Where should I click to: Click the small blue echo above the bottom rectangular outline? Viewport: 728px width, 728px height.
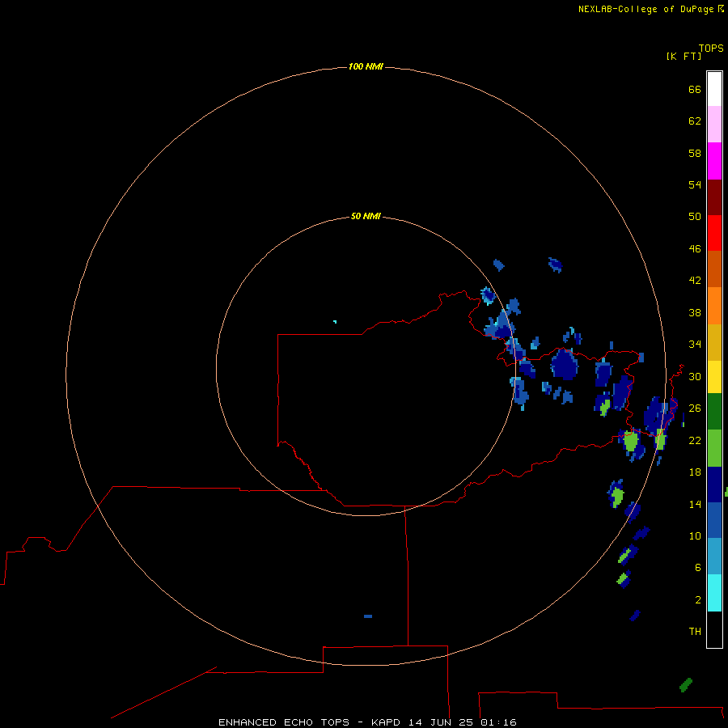[x=368, y=616]
